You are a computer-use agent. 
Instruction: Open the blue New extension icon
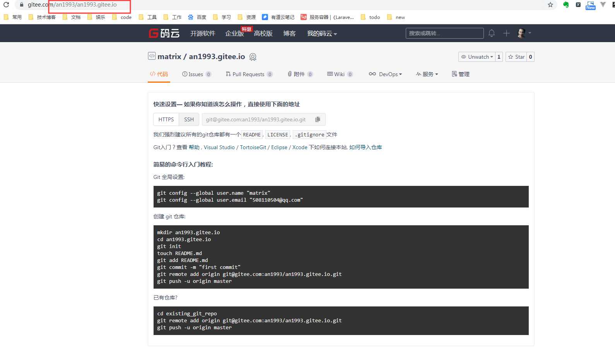(591, 5)
